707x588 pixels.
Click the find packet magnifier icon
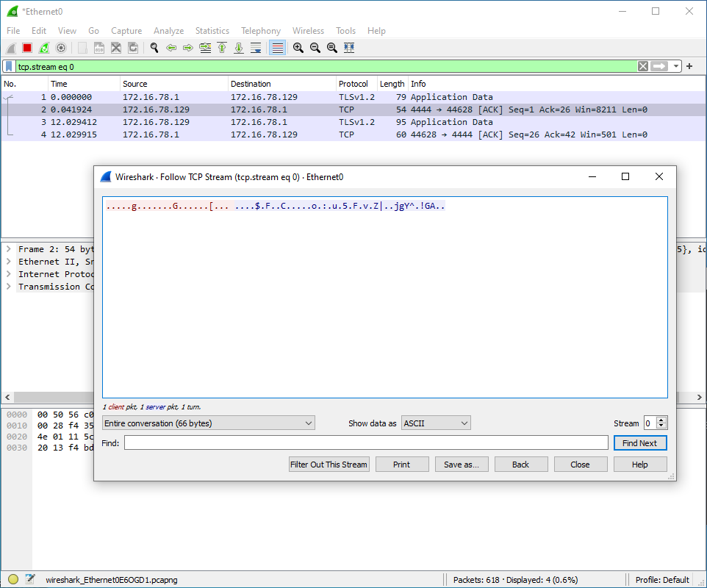tap(154, 48)
